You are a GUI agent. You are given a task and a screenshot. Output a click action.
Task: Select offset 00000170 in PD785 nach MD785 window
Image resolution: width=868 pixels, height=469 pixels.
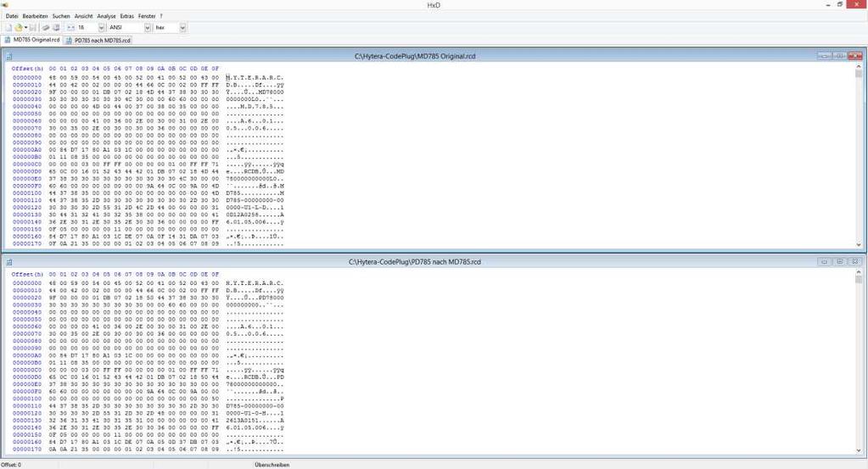point(27,449)
